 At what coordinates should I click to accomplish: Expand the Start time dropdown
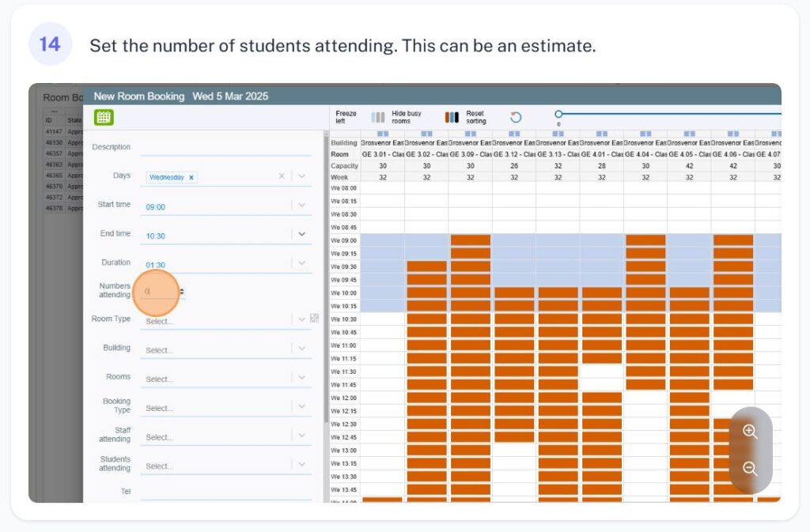tap(301, 205)
